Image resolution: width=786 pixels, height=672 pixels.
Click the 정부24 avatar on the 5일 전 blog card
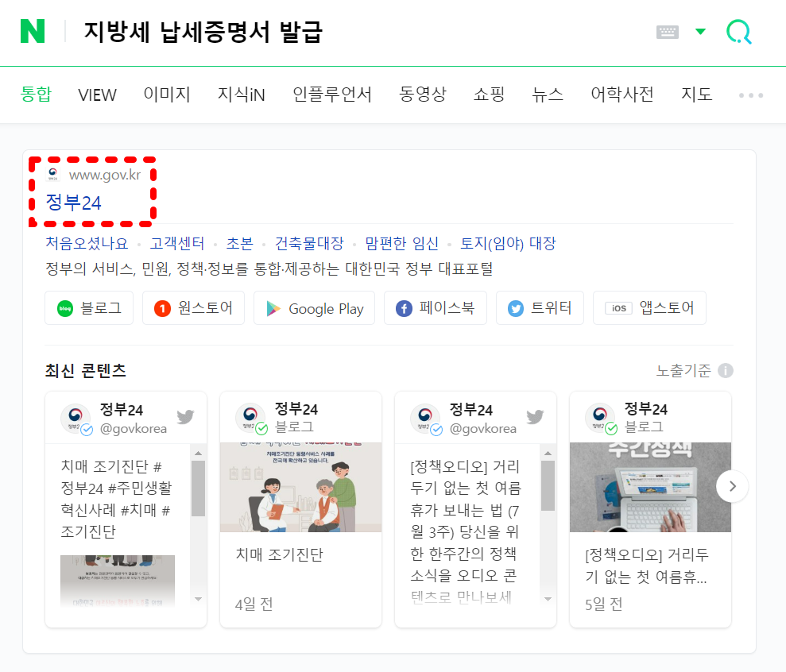(601, 418)
